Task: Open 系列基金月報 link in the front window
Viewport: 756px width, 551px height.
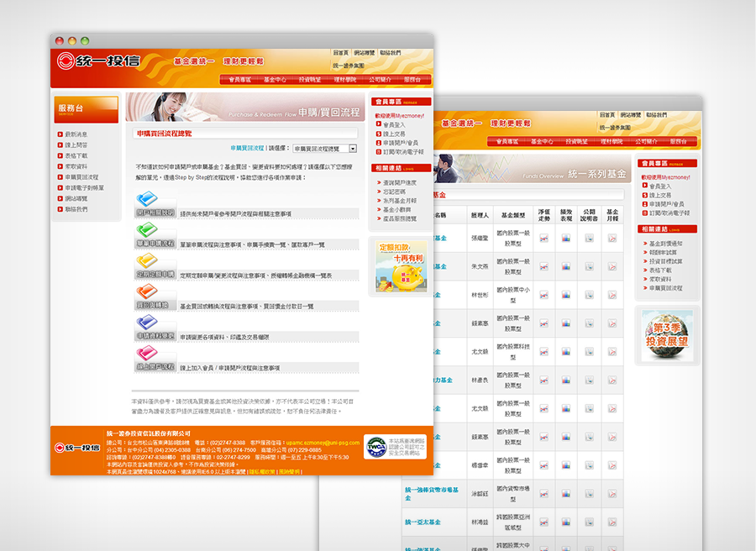Action: click(400, 201)
